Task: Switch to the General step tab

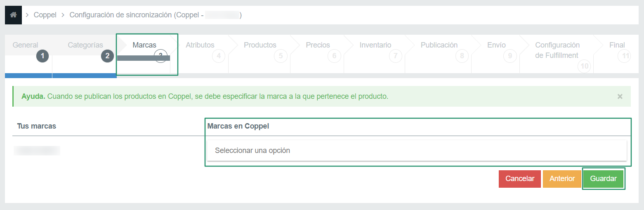Action: (26, 45)
